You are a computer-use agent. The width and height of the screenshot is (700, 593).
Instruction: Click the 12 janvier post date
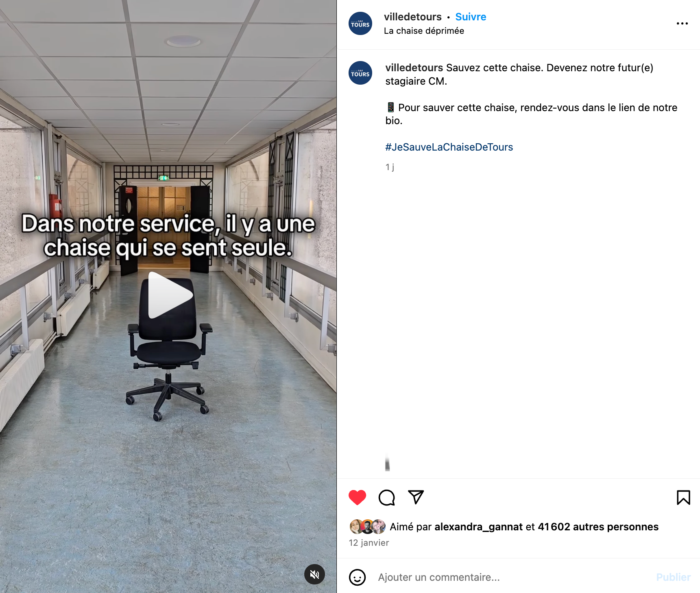pyautogui.click(x=369, y=543)
